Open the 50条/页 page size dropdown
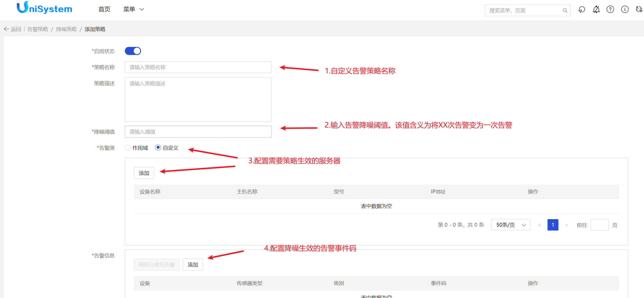644x298 pixels. (x=510, y=225)
